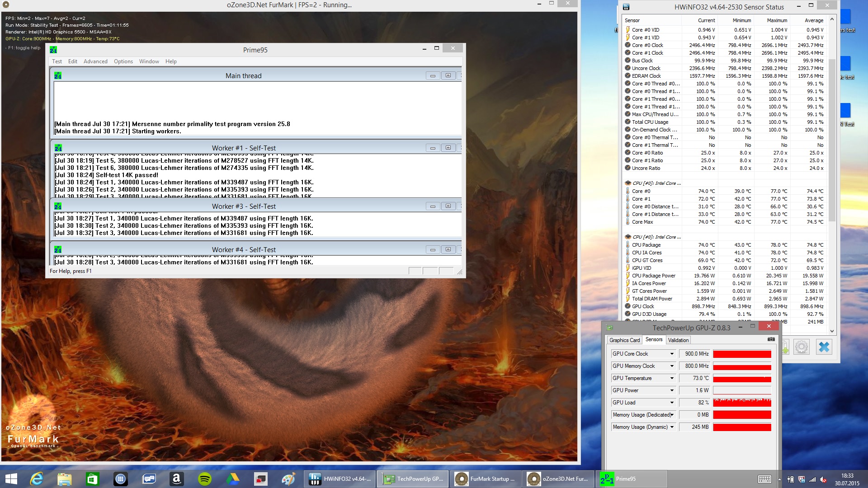Open the GPU Load sensor dropdown
The width and height of the screenshot is (868, 488).
[672, 403]
